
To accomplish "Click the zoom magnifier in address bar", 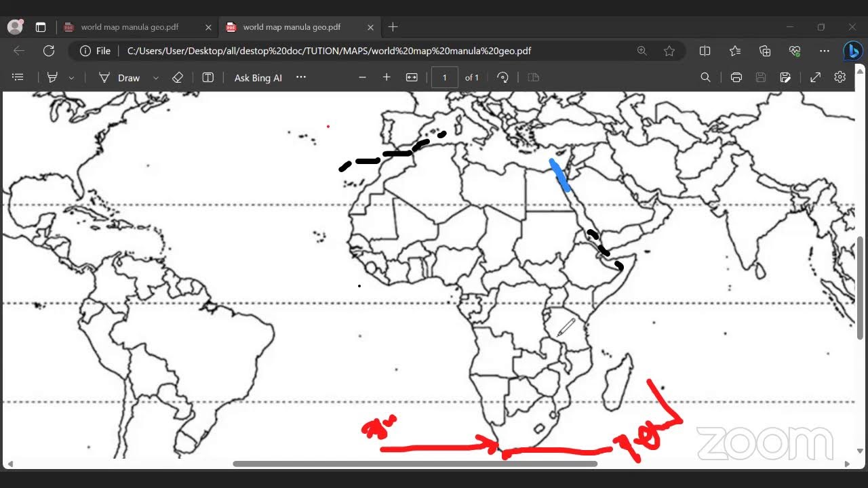I will pyautogui.click(x=642, y=51).
